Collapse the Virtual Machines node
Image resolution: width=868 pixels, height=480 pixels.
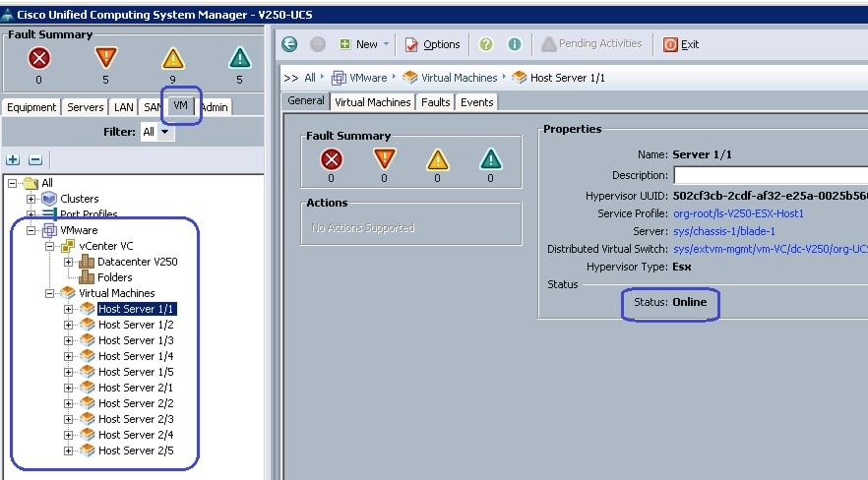(x=49, y=293)
